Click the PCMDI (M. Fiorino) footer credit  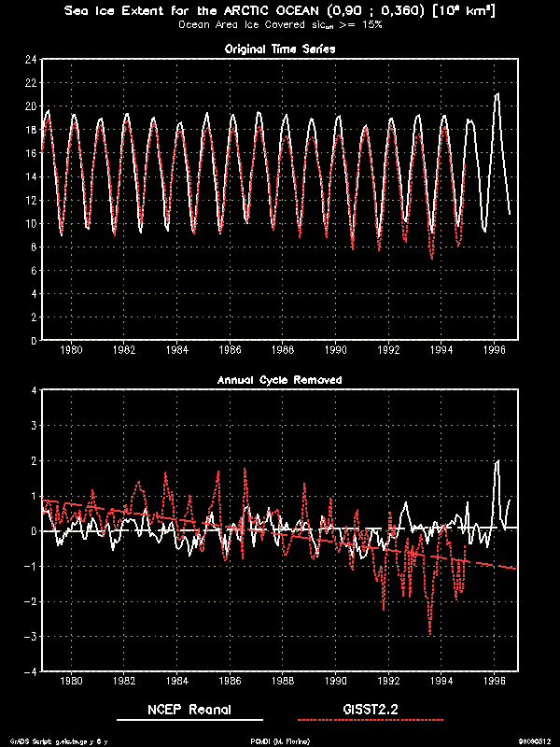point(279,740)
